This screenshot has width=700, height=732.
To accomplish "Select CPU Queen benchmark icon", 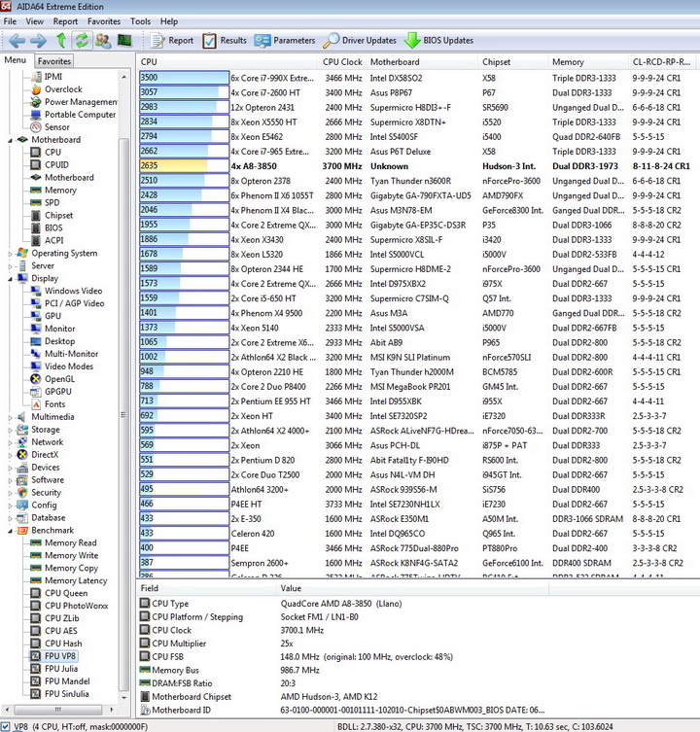I will click(x=36, y=593).
